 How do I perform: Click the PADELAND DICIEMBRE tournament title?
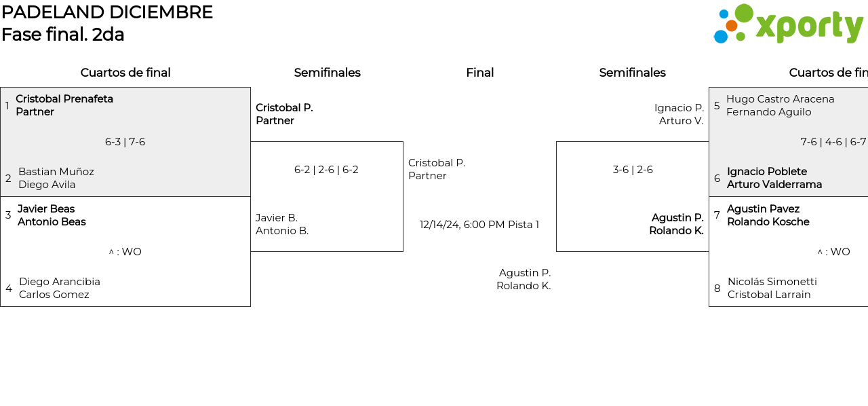107,12
